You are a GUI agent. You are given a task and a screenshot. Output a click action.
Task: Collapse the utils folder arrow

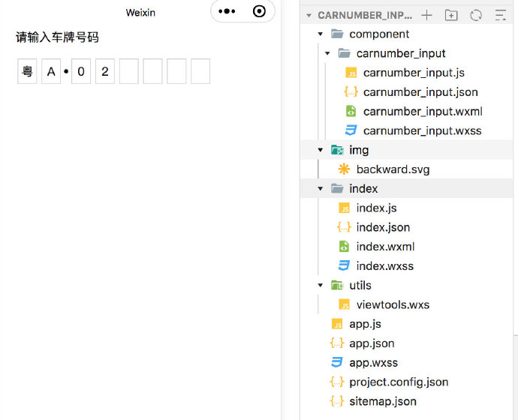tap(320, 285)
